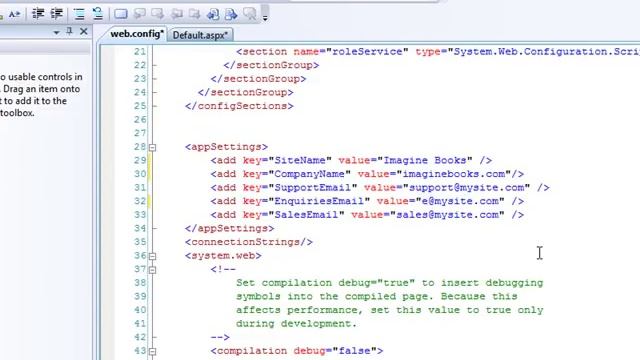Click the debug="false" attribute
Viewport: 640px width, 360px height.
coord(335,351)
